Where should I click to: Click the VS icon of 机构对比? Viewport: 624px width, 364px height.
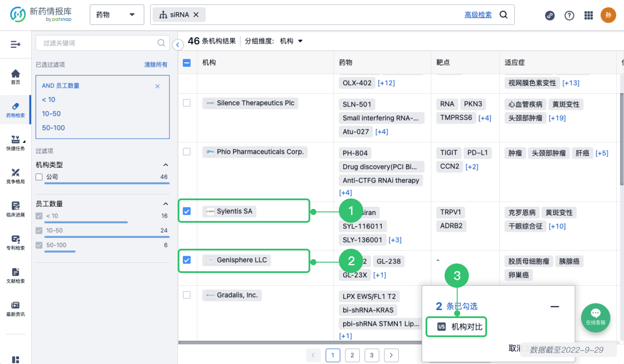[x=442, y=327]
